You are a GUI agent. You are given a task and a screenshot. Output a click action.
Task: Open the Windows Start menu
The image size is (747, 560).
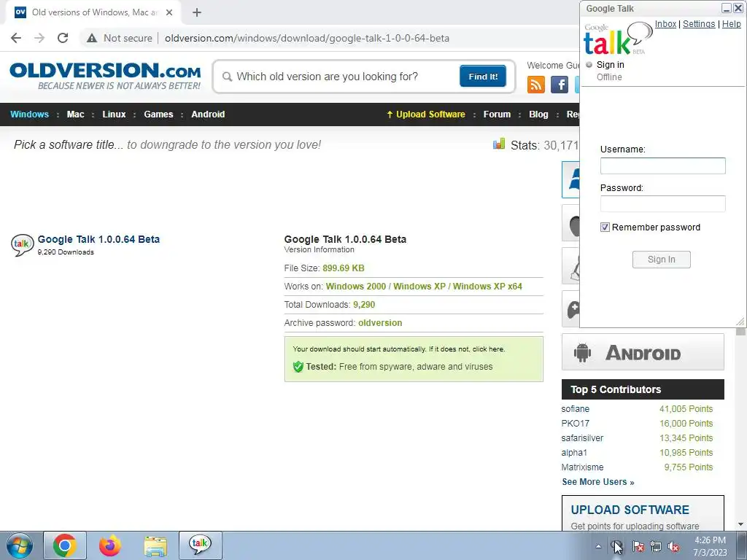point(20,545)
